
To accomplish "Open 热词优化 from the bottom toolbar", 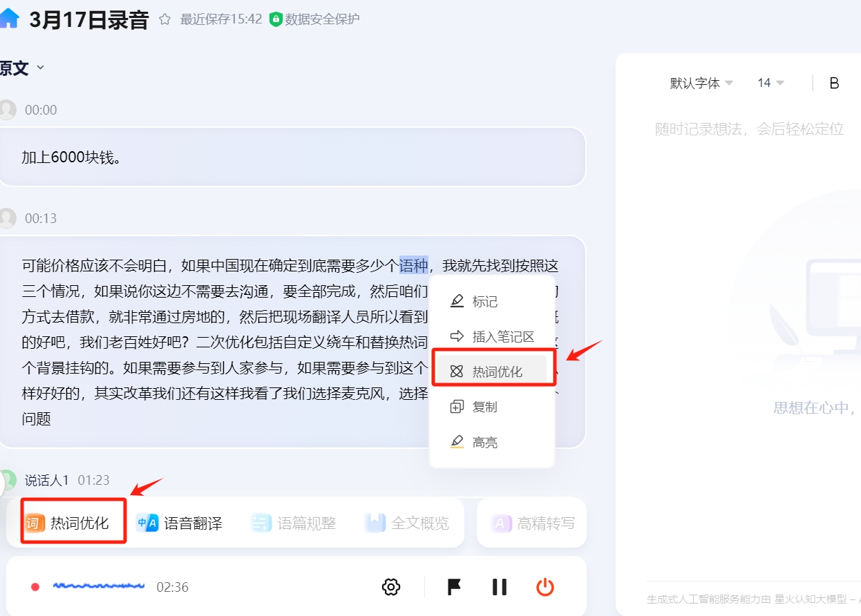I will pyautogui.click(x=68, y=523).
